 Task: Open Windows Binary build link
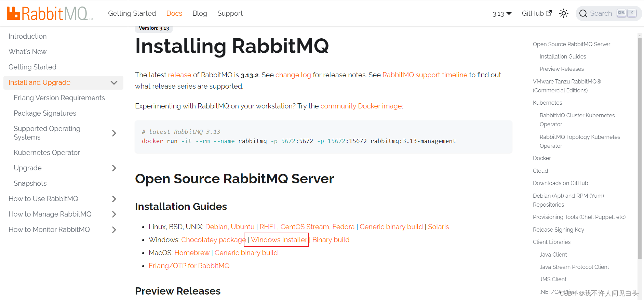tap(331, 240)
